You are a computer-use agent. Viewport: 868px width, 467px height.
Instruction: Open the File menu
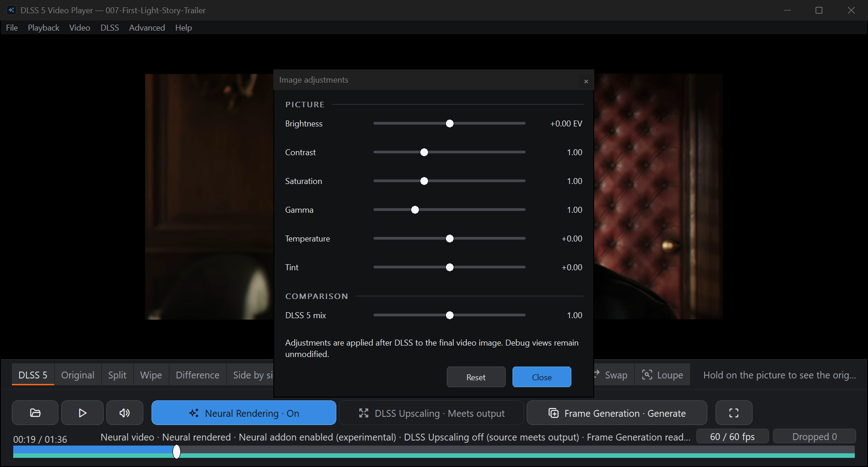click(12, 28)
